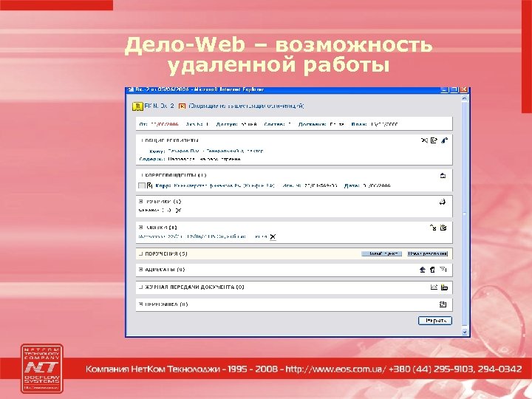Viewport: 532px width, 399px height.
Task: Open the linked document in the Связки section
Action: 203,236
